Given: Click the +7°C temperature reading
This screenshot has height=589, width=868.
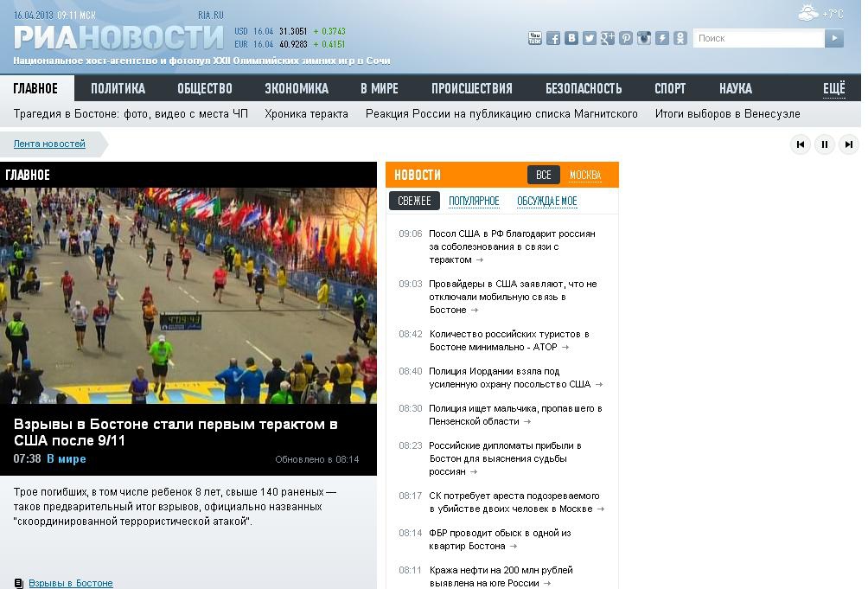Looking at the screenshot, I should (x=833, y=13).
